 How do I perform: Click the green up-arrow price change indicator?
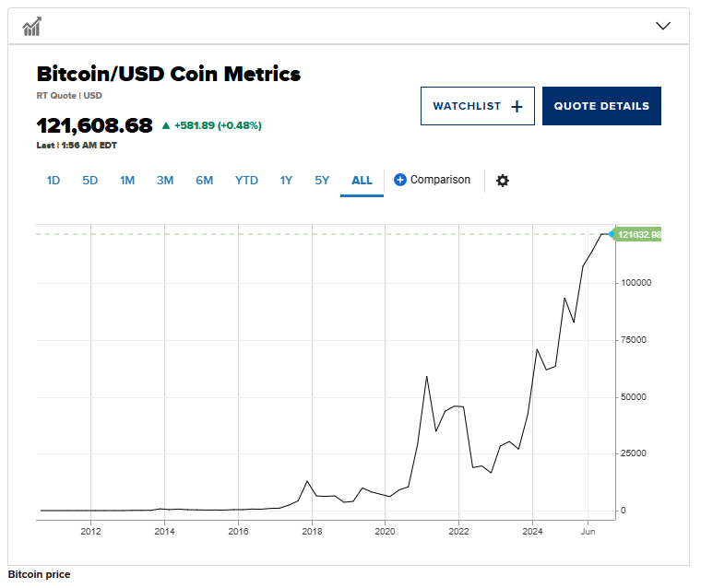[166, 125]
